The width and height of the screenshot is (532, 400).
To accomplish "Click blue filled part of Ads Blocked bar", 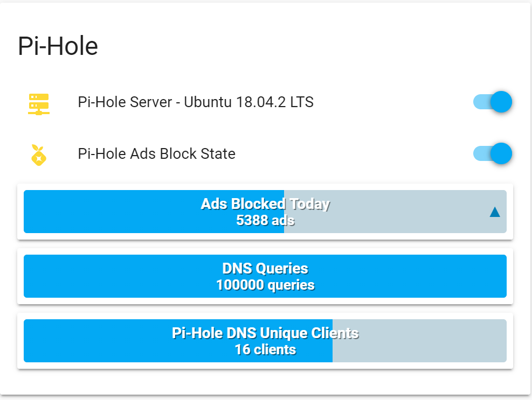I will click(112, 212).
